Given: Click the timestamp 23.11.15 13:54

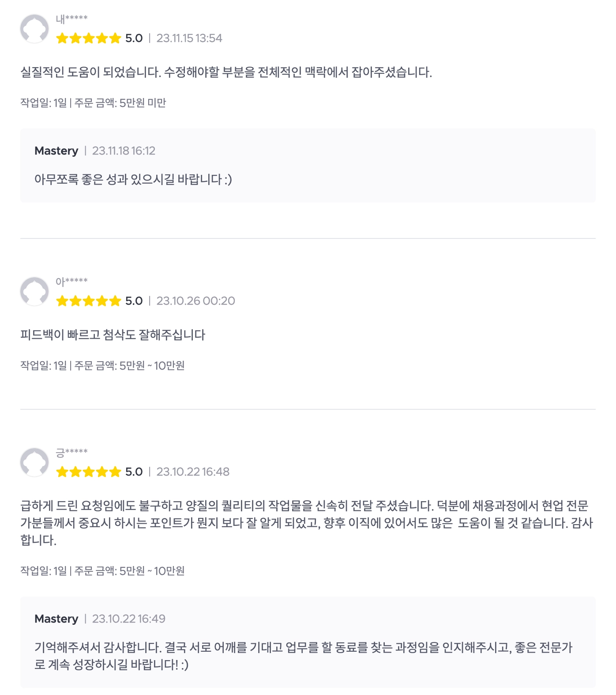Looking at the screenshot, I should tap(189, 38).
